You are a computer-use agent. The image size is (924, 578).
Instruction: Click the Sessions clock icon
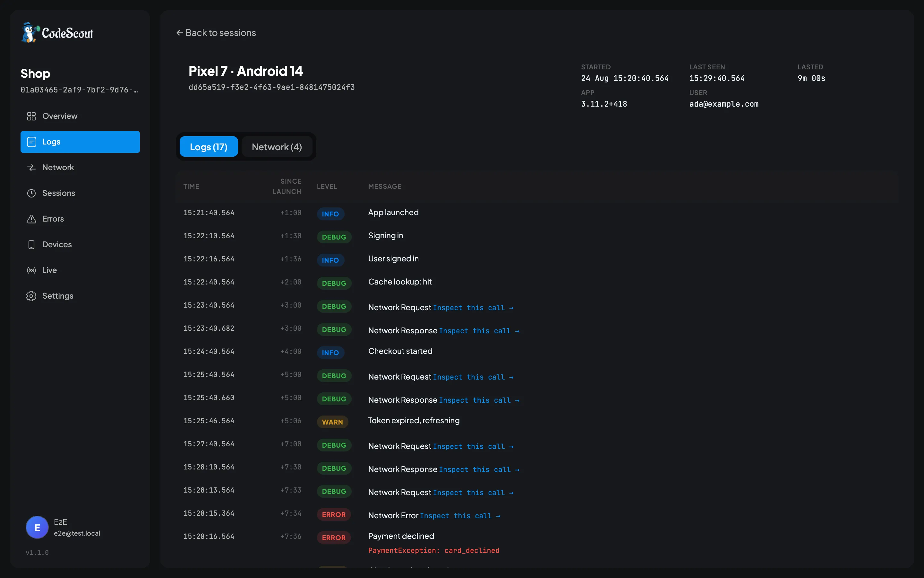point(31,193)
